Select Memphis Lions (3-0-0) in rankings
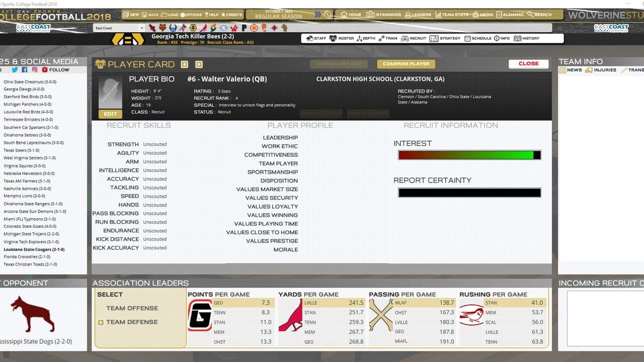 click(x=24, y=196)
